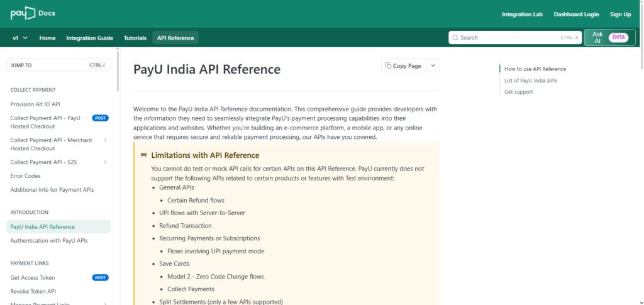Viewport: 644px width, 305px height.
Task: Click Recurring Payments or Subscriptions bullet
Action: point(209,238)
